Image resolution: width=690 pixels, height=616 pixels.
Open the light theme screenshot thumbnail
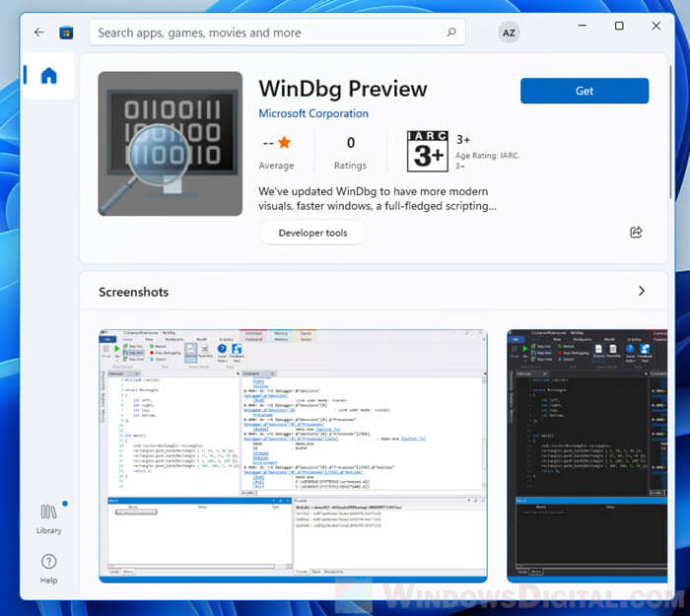(x=293, y=455)
